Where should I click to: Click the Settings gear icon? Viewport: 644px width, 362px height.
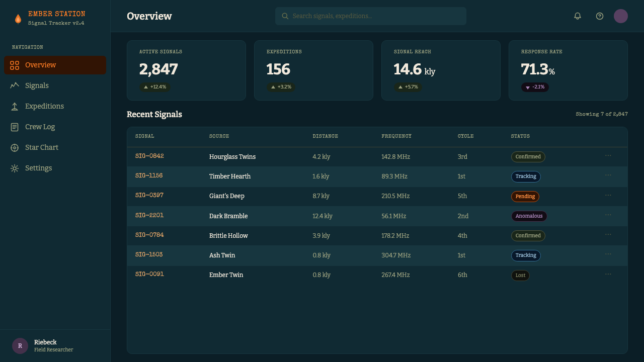tap(15, 168)
